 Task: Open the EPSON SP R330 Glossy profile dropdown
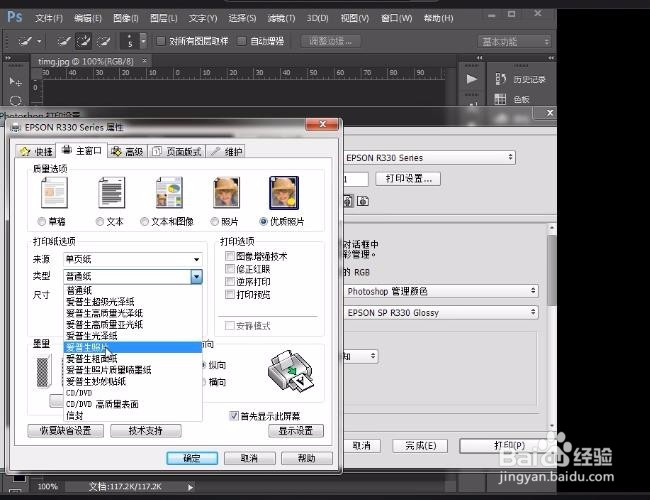(441, 313)
